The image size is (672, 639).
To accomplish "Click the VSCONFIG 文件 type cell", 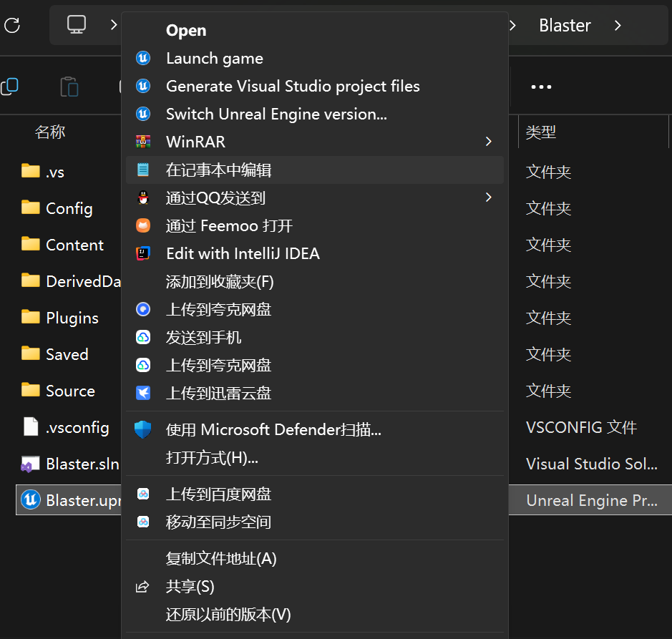I will [581, 427].
